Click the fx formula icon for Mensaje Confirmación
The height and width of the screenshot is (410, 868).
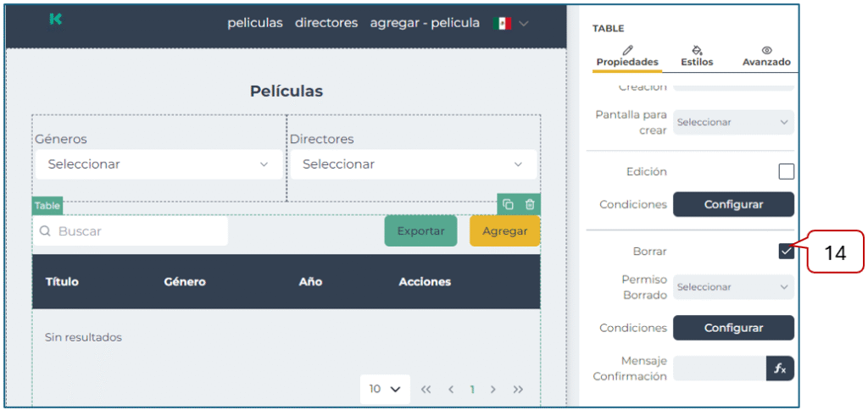(x=780, y=368)
